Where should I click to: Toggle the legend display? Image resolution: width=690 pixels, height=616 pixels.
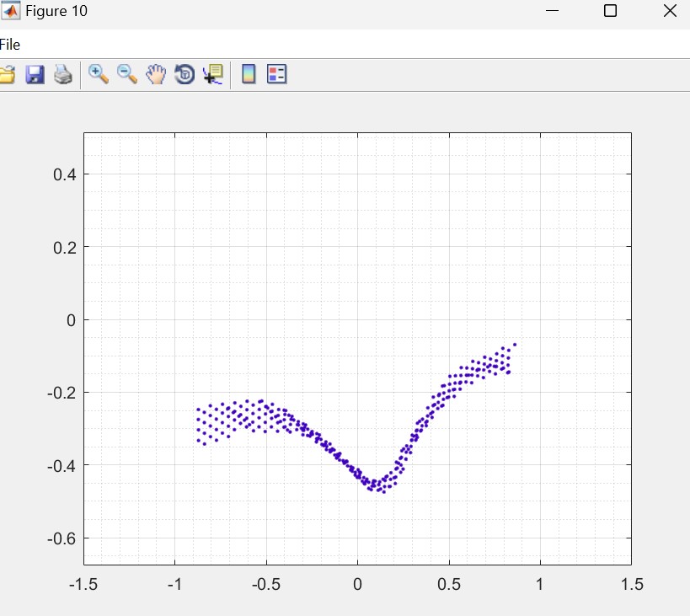tap(277, 75)
